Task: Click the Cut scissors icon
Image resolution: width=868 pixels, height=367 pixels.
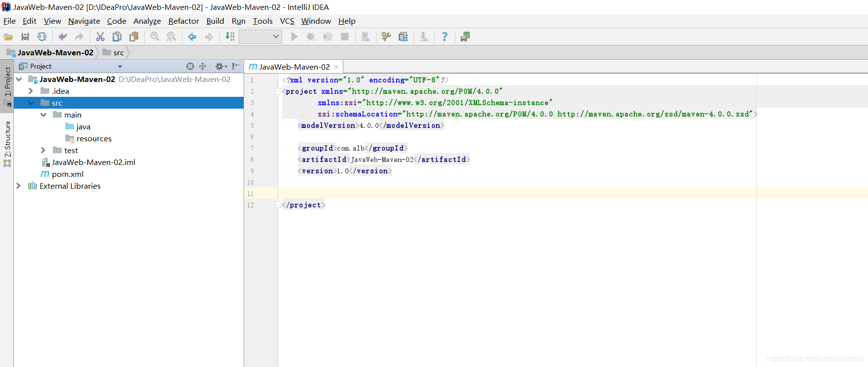Action: 100,37
